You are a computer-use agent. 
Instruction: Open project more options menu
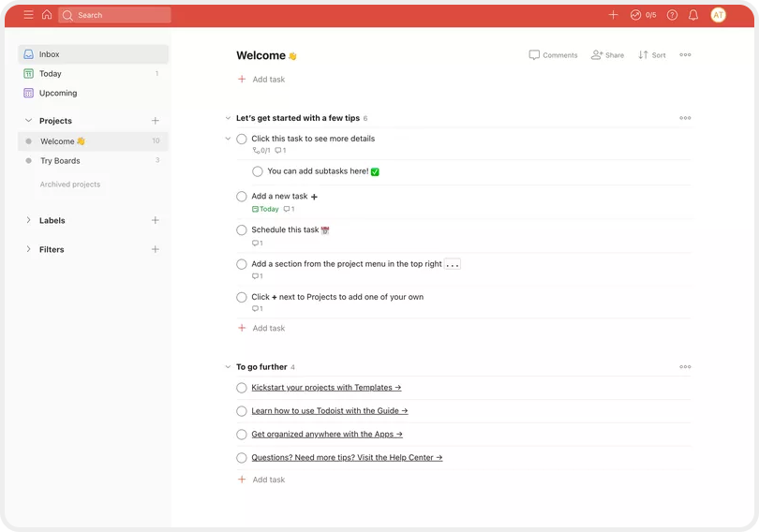685,54
